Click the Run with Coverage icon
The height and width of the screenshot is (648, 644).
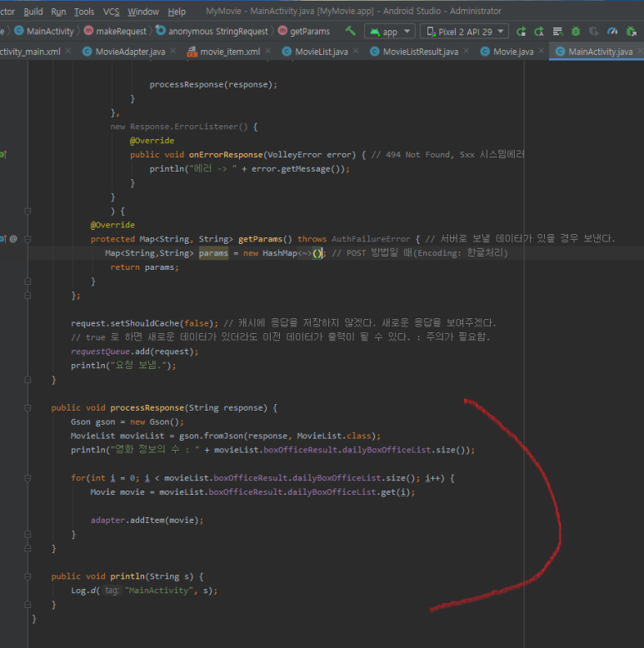[594, 32]
